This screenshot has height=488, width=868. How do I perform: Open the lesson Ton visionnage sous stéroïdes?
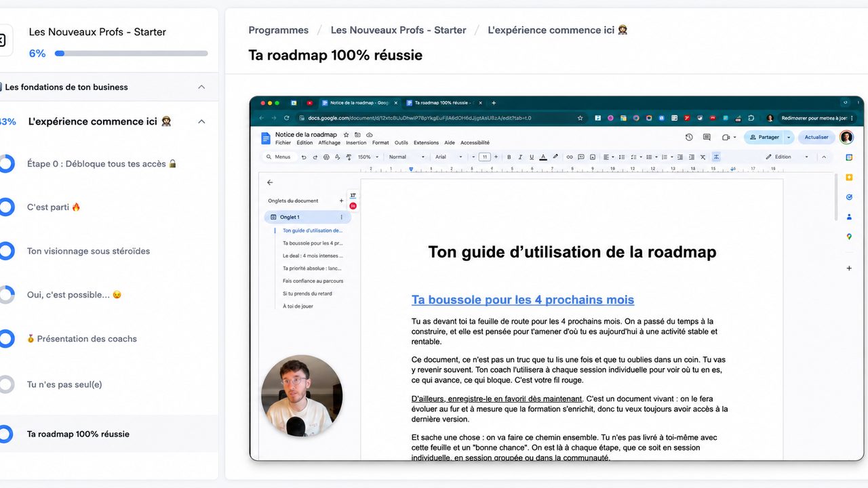[x=88, y=251]
